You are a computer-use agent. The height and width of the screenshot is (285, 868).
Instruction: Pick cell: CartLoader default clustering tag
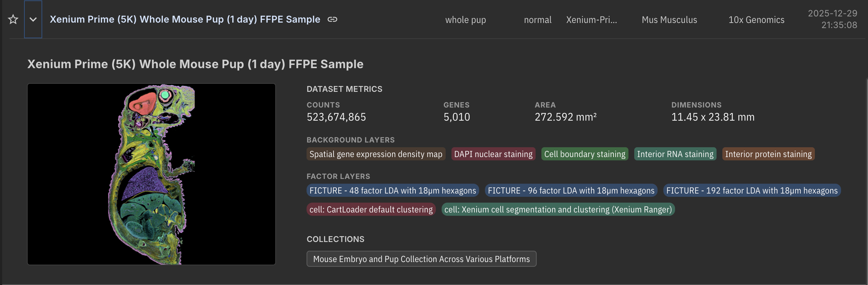coord(371,210)
